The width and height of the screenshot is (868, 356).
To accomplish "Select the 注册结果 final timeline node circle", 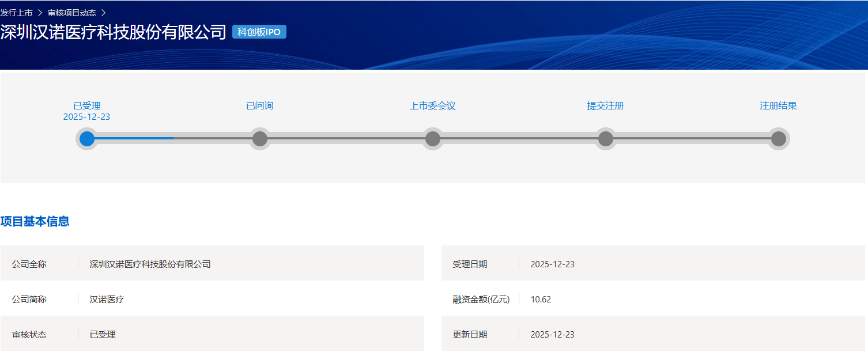I will click(779, 139).
